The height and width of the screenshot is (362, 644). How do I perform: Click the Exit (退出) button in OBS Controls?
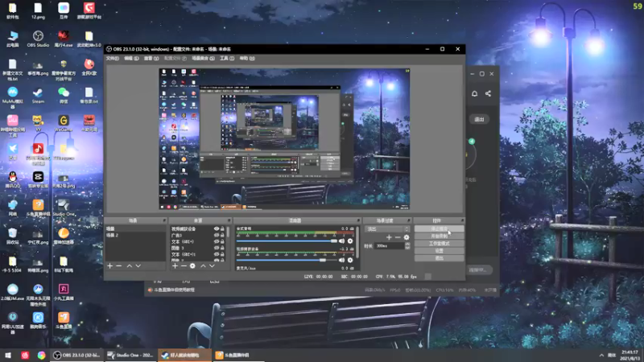point(439,258)
